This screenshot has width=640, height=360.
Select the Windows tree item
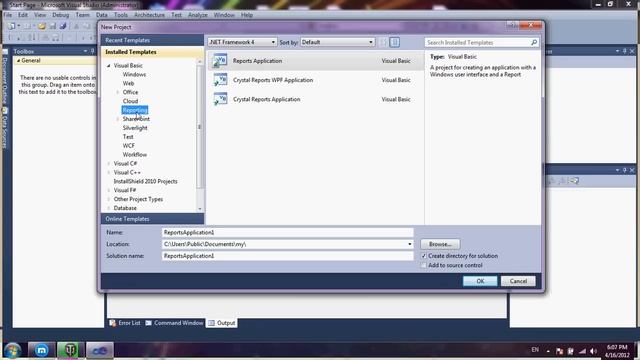134,75
